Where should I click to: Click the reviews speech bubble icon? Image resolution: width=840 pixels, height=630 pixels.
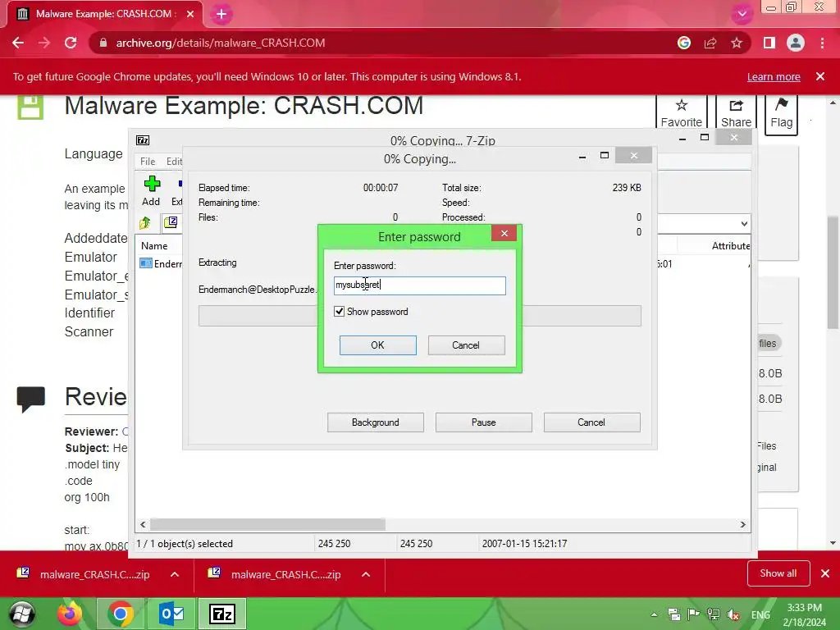click(30, 399)
